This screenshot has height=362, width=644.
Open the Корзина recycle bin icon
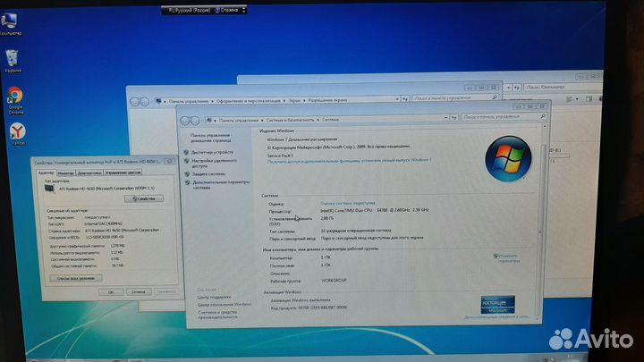click(x=13, y=61)
